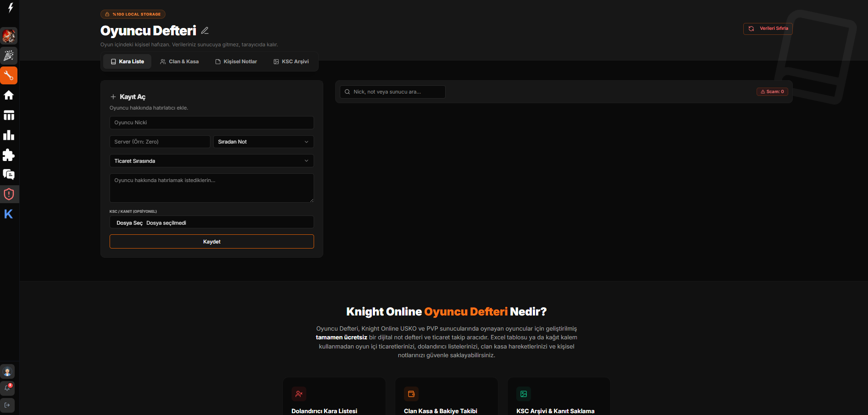The height and width of the screenshot is (415, 868).
Task: Open the Ticaret Sırasında dropdown
Action: [212, 161]
